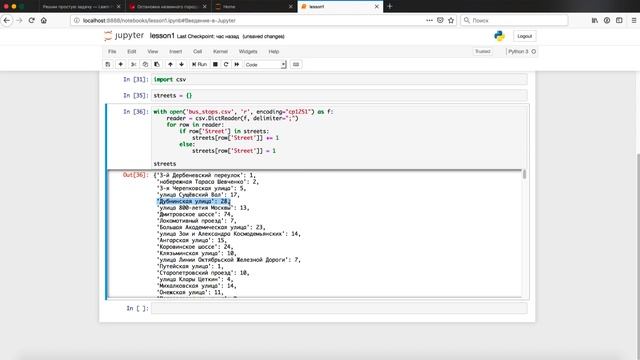This screenshot has height=360, width=640.
Task: Click the Pocket save icon in address bar
Action: point(440,20)
